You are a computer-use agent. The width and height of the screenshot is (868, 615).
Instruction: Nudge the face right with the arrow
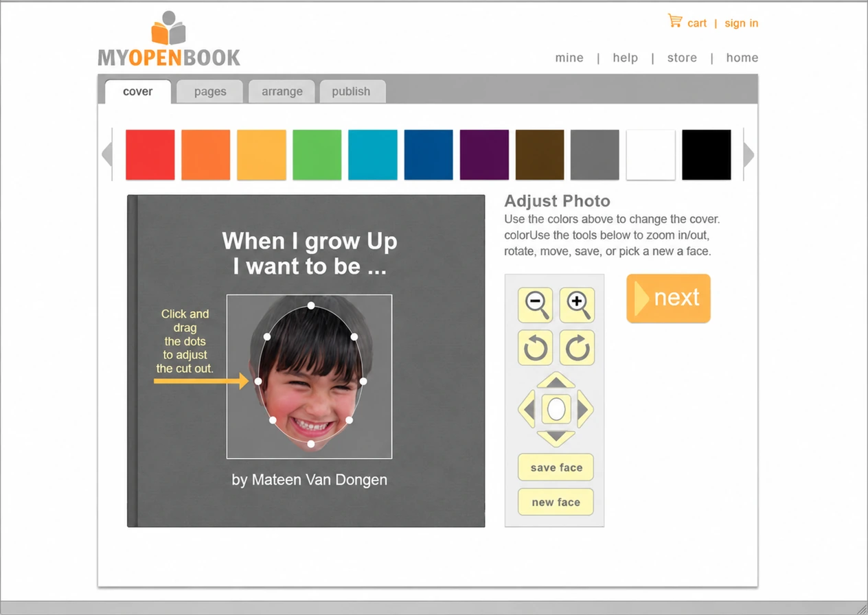click(584, 409)
